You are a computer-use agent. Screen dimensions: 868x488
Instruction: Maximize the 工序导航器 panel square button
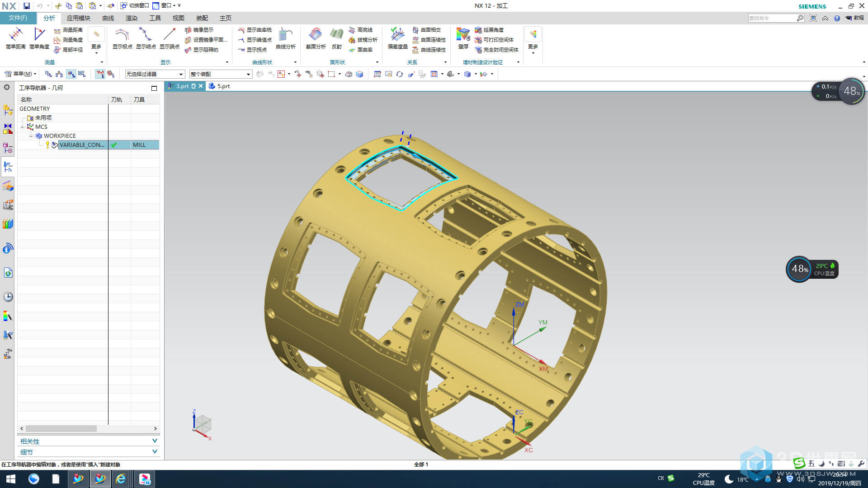[154, 88]
